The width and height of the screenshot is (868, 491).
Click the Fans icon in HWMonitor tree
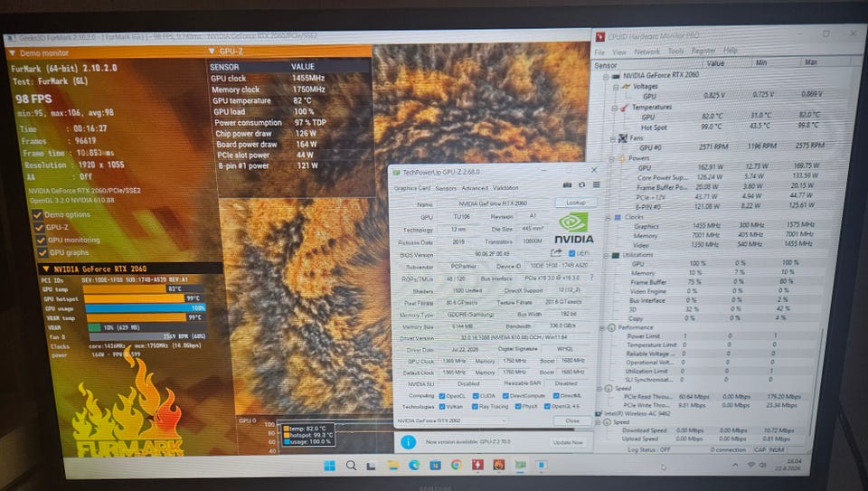coord(623,137)
